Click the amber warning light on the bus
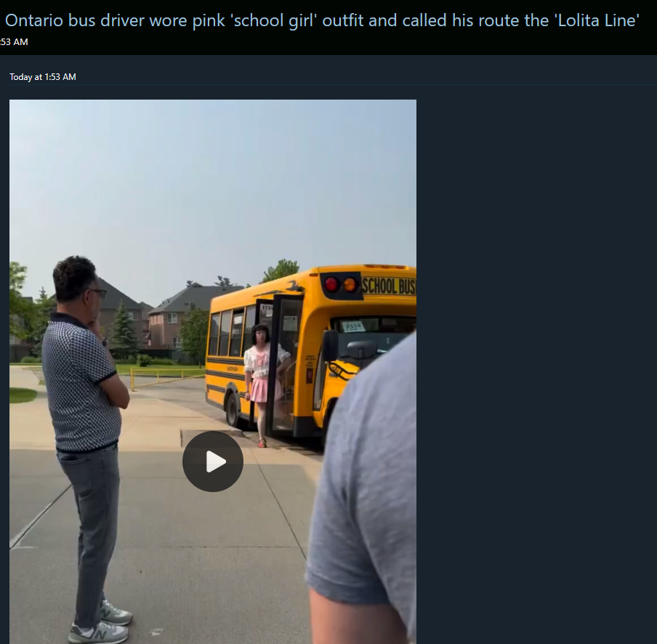 point(350,284)
